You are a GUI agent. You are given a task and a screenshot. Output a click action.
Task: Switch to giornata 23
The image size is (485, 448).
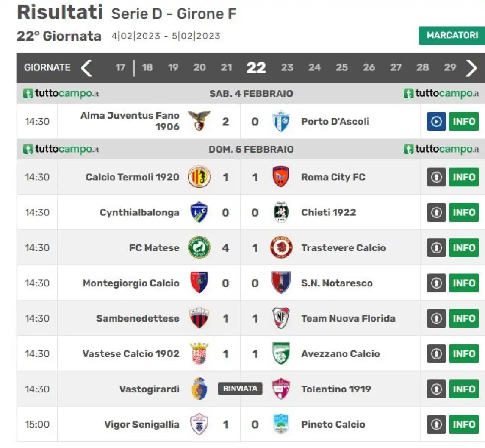[x=287, y=67]
